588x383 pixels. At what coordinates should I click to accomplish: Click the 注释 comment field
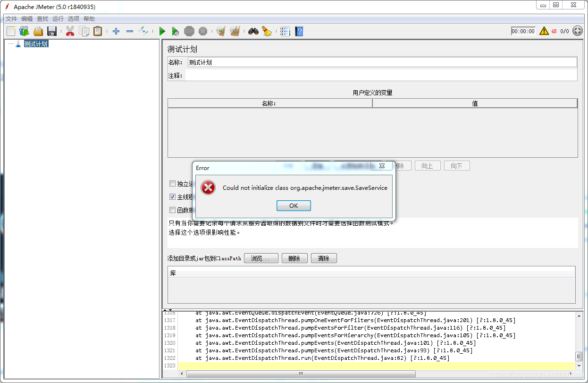tap(381, 75)
